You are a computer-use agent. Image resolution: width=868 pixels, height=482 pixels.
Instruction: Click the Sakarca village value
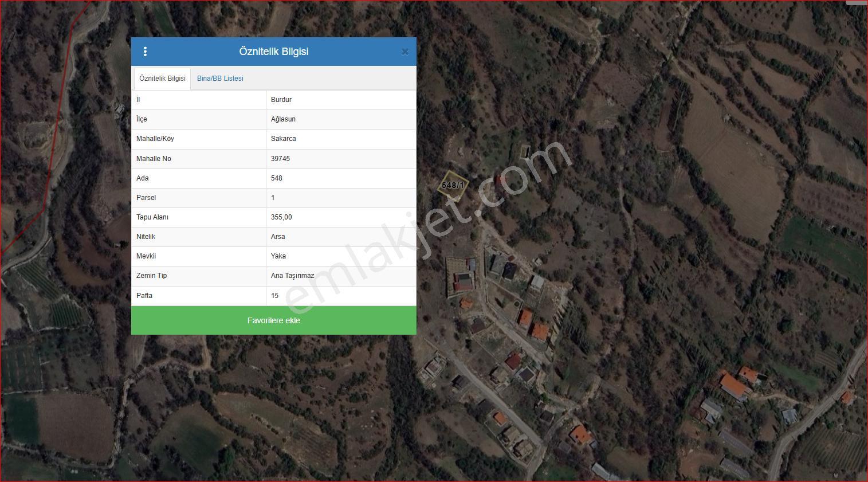click(284, 139)
